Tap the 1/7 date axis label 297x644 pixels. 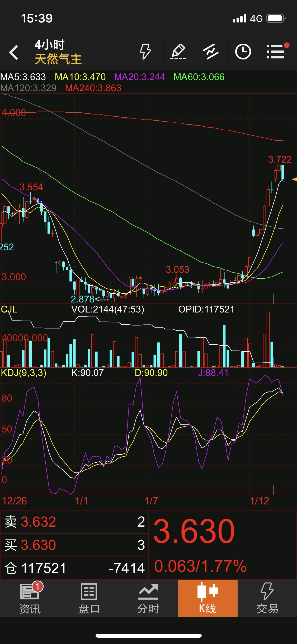coord(151,501)
